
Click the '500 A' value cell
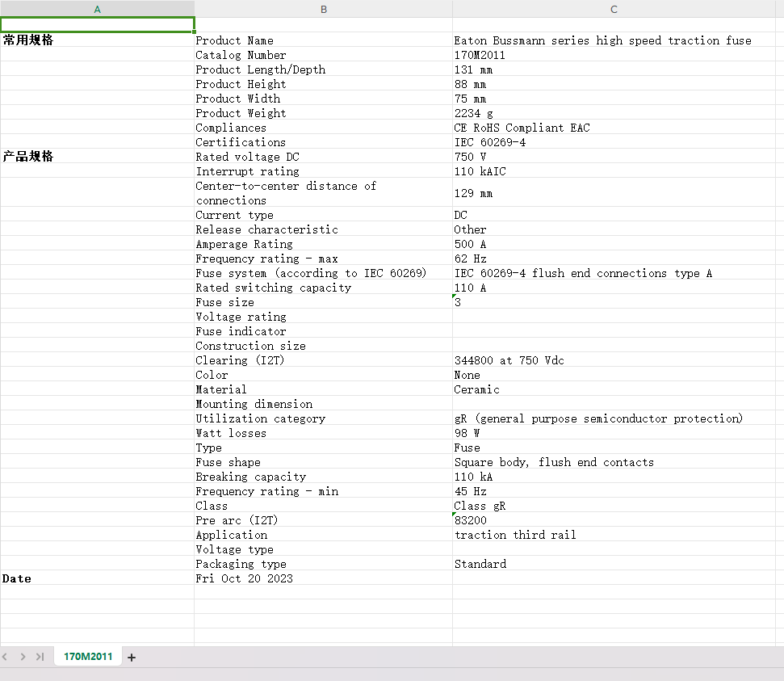coord(614,244)
